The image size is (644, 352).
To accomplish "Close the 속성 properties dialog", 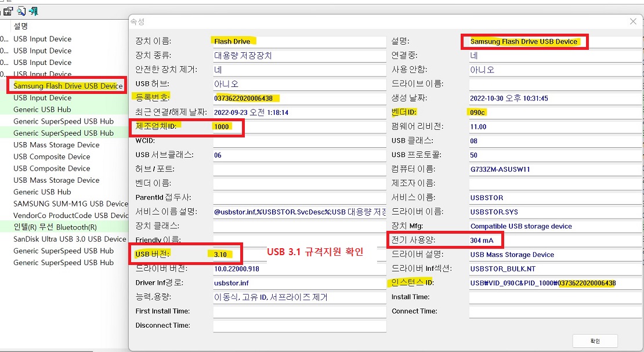I will [x=633, y=21].
